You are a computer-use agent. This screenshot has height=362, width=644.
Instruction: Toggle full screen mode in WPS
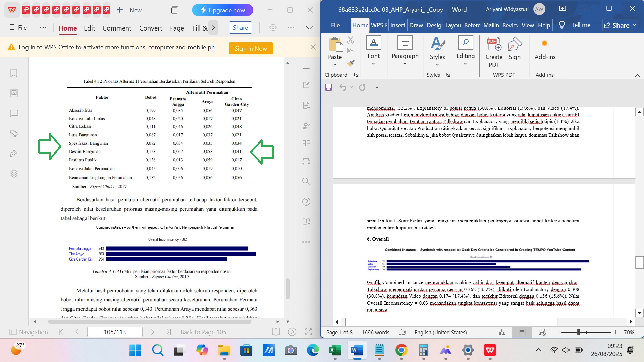point(309,332)
